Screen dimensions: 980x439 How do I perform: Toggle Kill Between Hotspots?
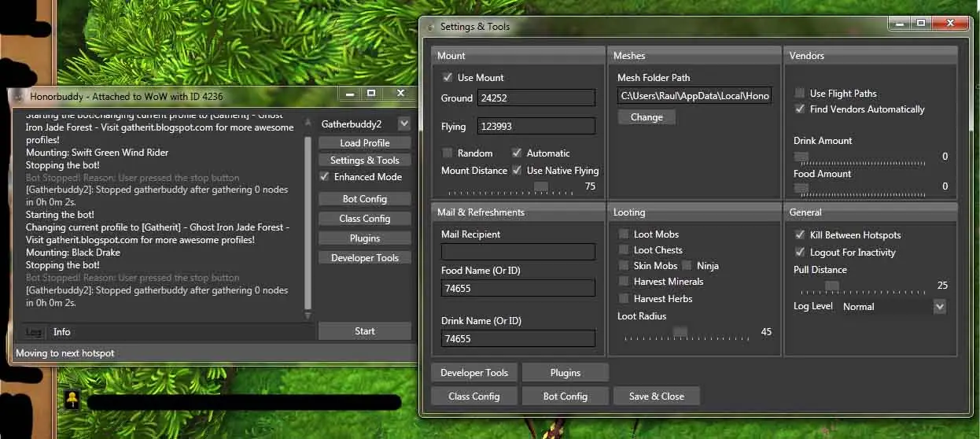tap(800, 234)
